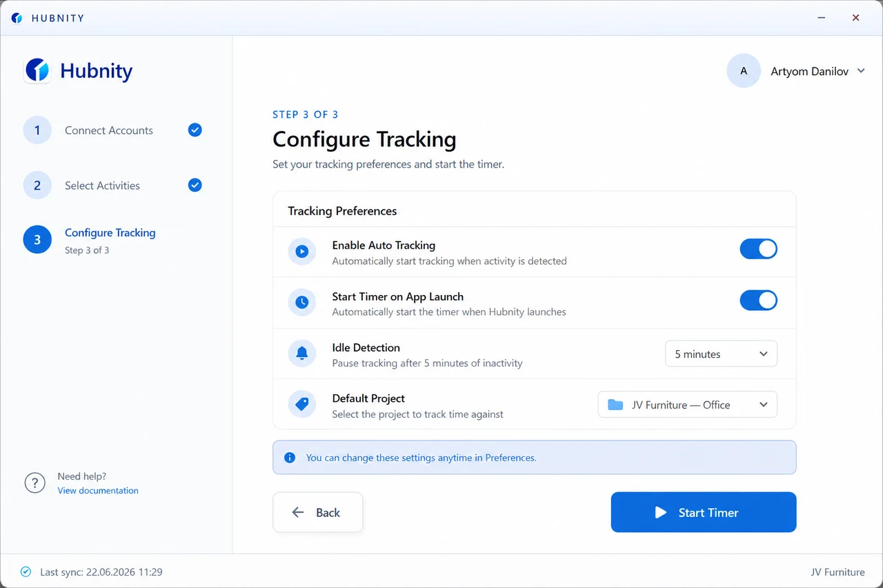The width and height of the screenshot is (883, 588).
Task: Click the STEP 3 OF 3 label
Action: [x=306, y=114]
